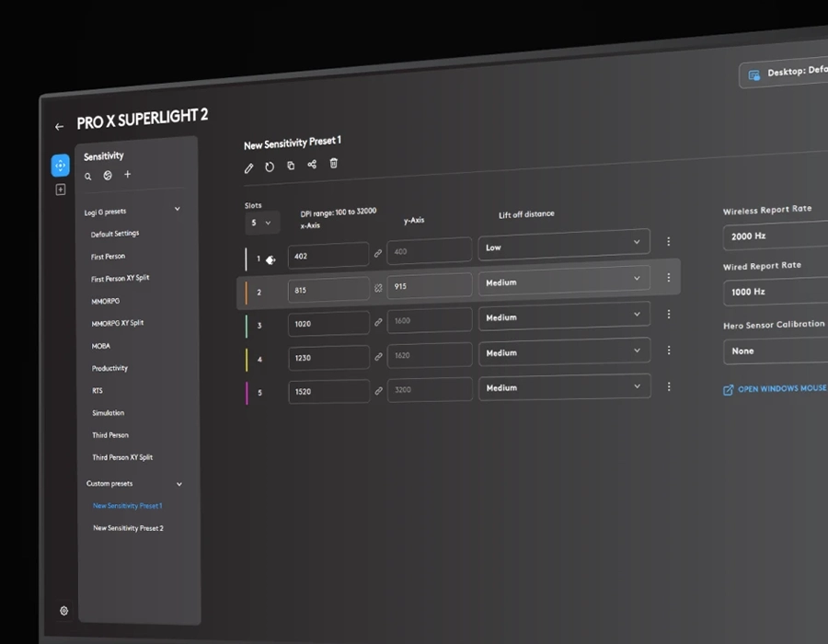Screen dimensions: 828x644
Task: Select the Third Person XY Split preset
Action: (122, 457)
